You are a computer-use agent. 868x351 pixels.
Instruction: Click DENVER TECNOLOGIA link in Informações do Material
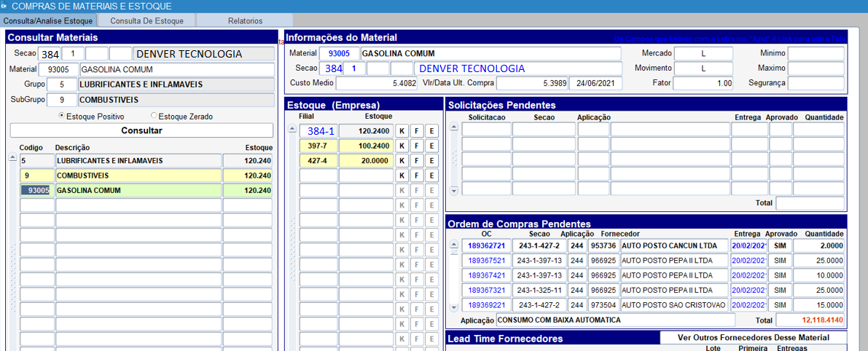[517, 68]
